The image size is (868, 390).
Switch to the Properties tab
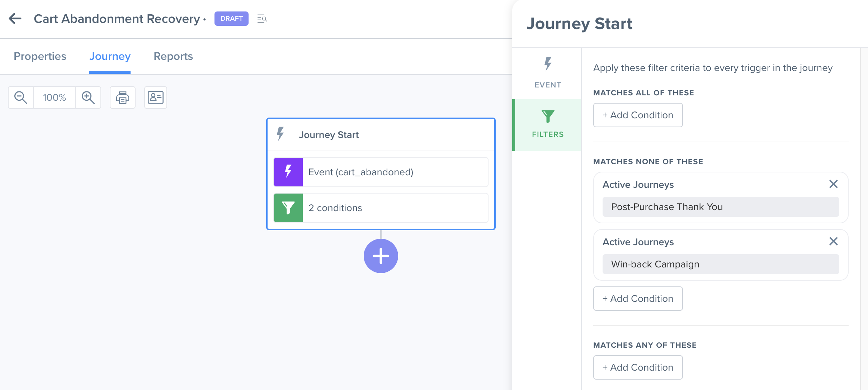coord(40,56)
